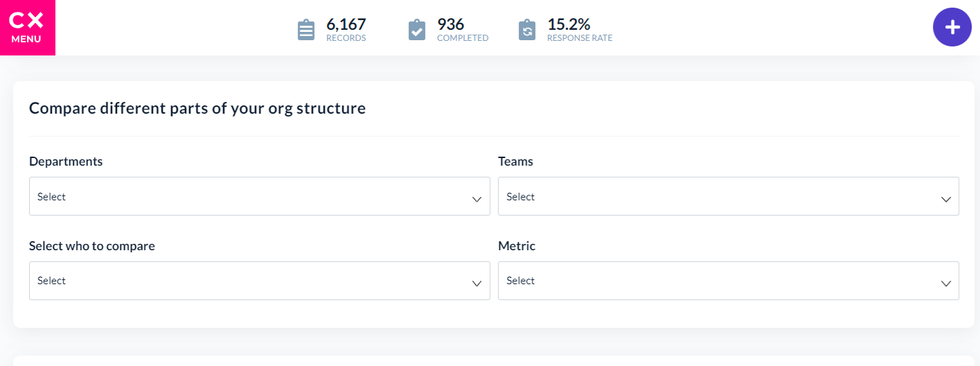Open the Select who to compare field

pyautogui.click(x=260, y=281)
